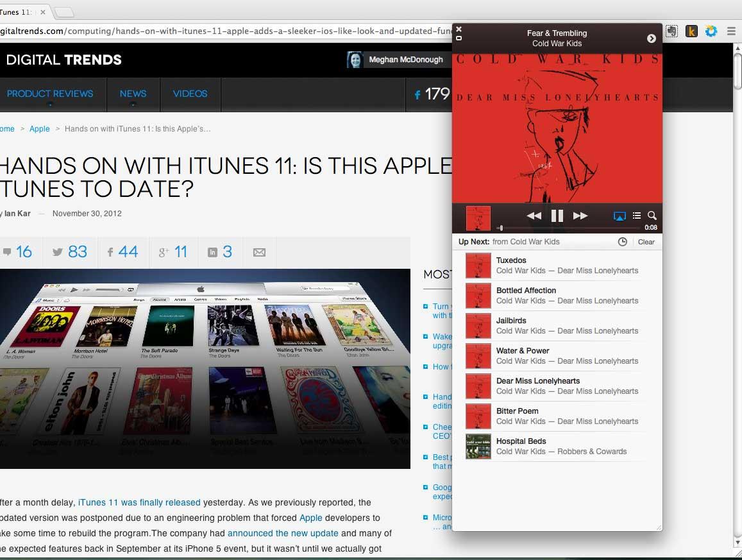Click author name Ian Kar
The height and width of the screenshot is (560, 742).
(x=17, y=214)
